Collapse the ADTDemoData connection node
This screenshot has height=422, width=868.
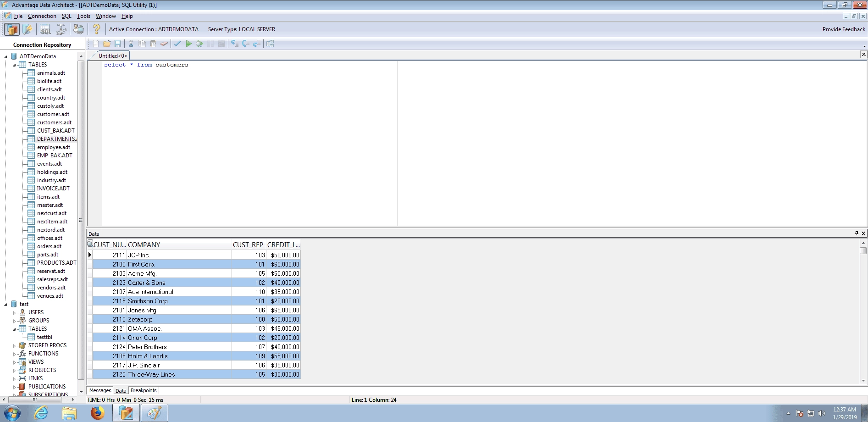point(6,57)
